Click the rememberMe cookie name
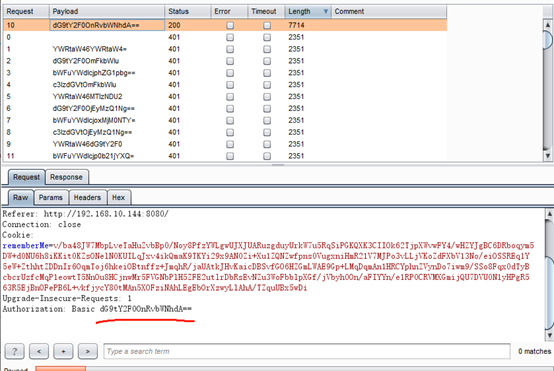Image resolution: width=554 pixels, height=371 pixels. (x=25, y=246)
